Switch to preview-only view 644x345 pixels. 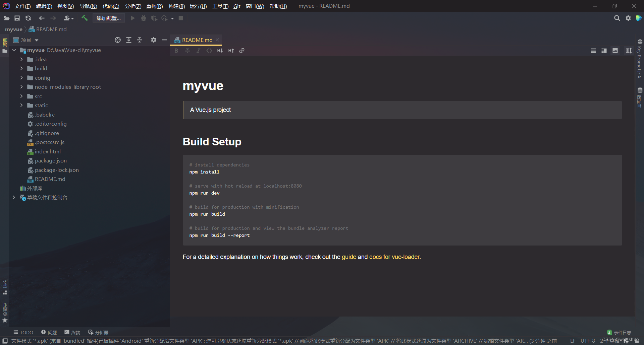[x=615, y=51]
